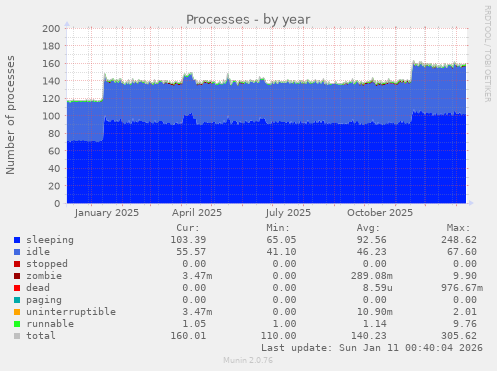Click the 'runnable' legend label
Screen dimensions: 497x371
coord(50,324)
